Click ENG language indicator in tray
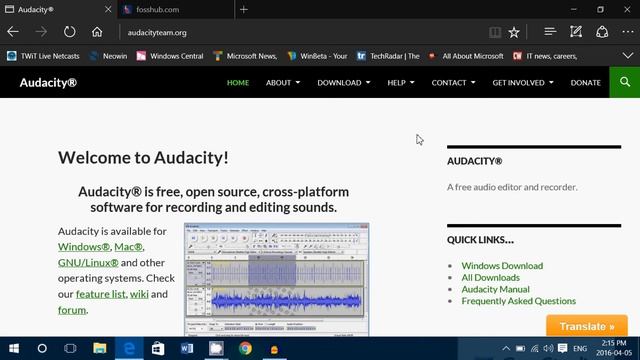This screenshot has width=640, height=360. (580, 349)
